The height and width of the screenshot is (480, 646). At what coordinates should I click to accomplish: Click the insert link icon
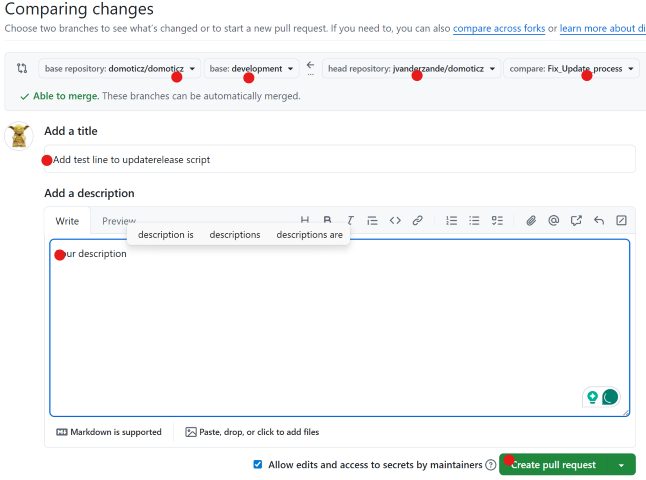tap(418, 221)
